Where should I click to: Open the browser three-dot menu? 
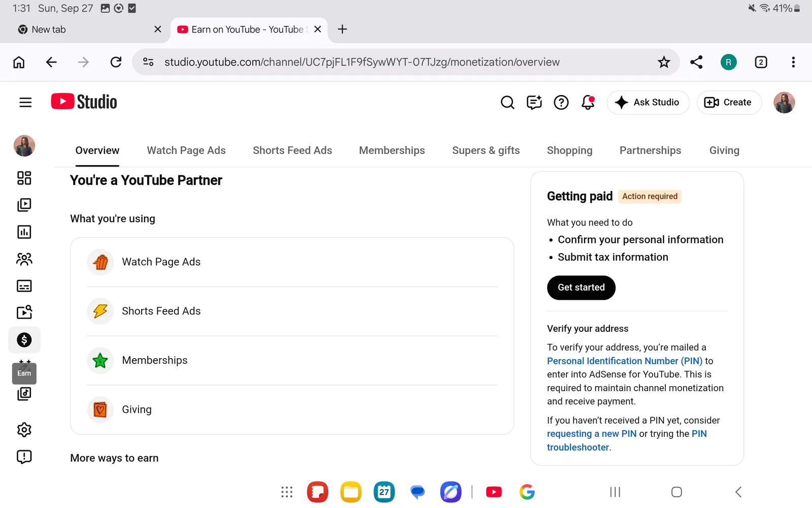point(793,62)
